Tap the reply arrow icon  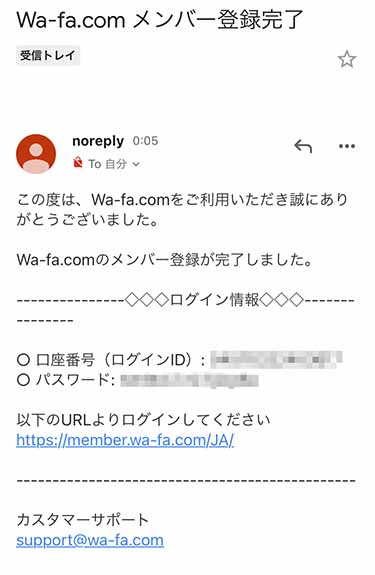[303, 146]
